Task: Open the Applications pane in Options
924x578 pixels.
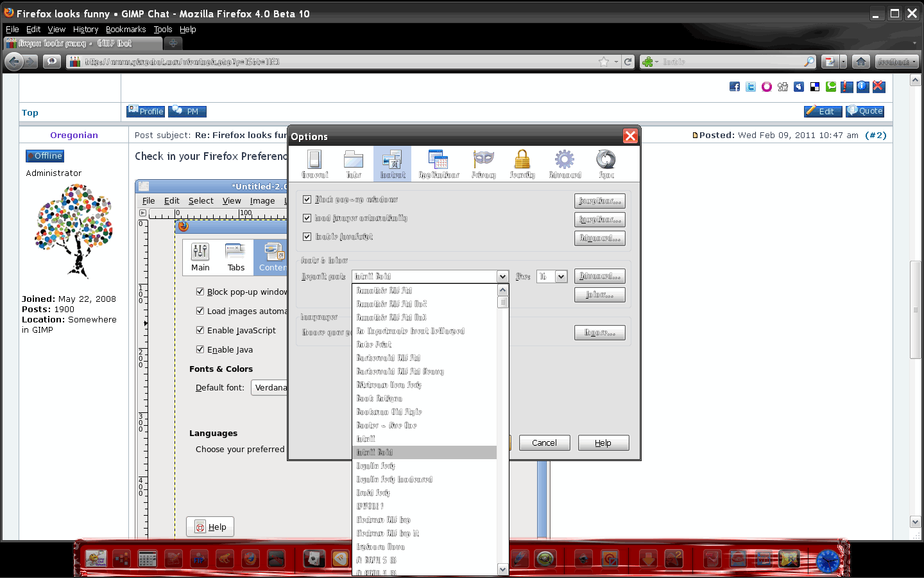Action: [x=439, y=164]
